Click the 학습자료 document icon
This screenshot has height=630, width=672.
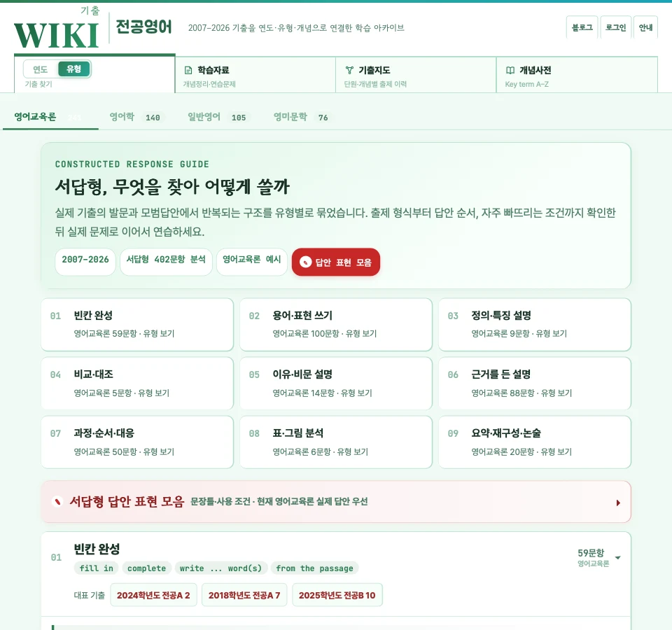188,70
